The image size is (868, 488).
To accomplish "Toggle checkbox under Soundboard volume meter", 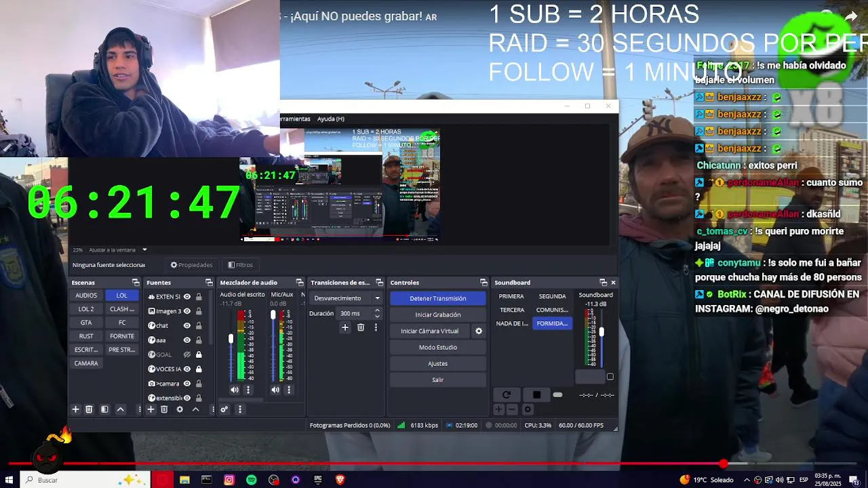I will tap(610, 377).
